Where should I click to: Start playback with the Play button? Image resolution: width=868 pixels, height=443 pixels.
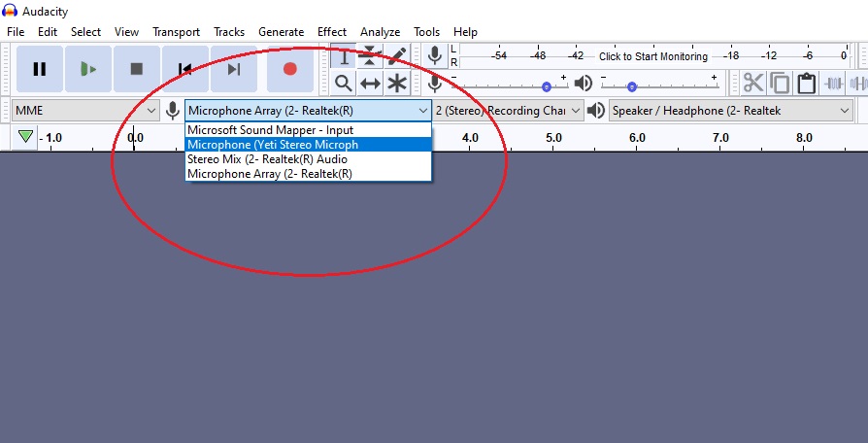coord(88,69)
